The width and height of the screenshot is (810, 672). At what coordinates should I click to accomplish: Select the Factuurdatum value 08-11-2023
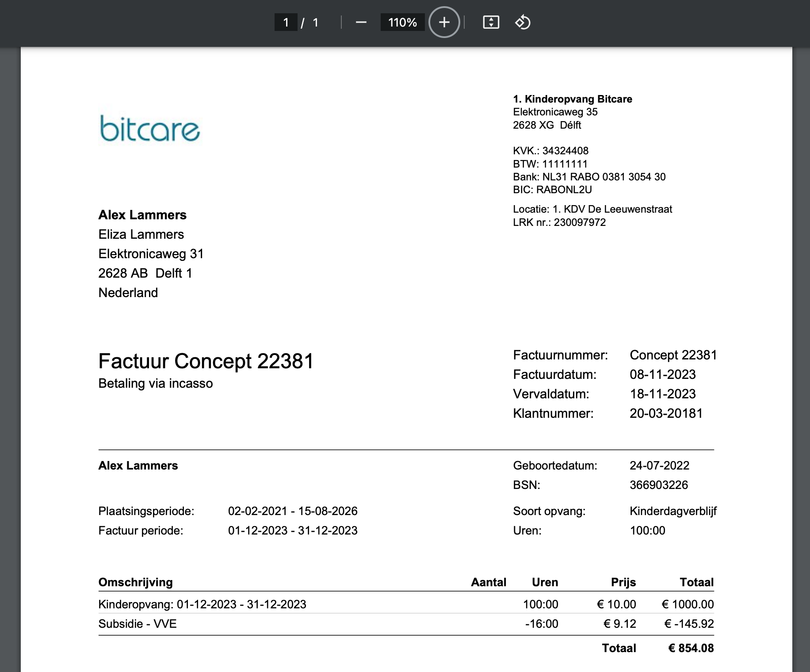[x=663, y=374]
